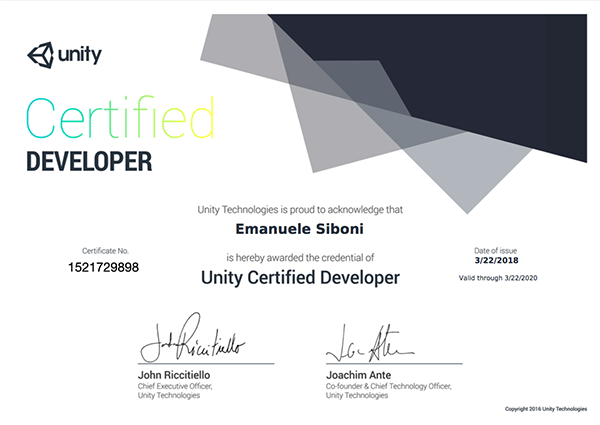Viewport: 600px width, 425px height.
Task: Click the printed name Joachim Ante
Action: (x=356, y=375)
